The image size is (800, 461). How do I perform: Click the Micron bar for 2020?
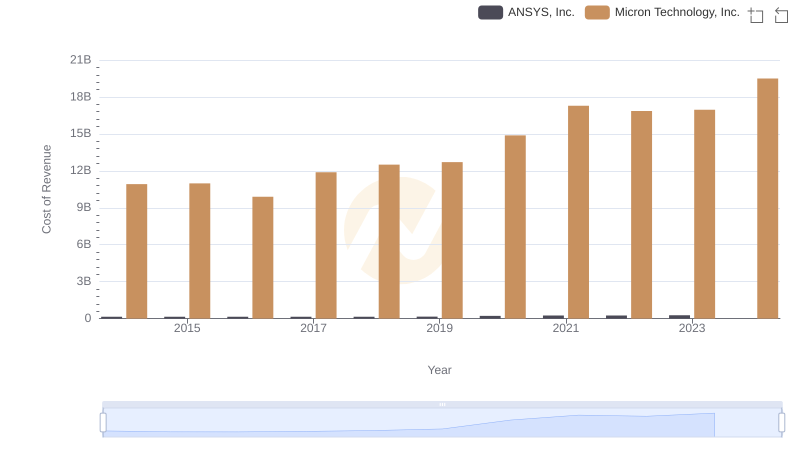click(515, 226)
